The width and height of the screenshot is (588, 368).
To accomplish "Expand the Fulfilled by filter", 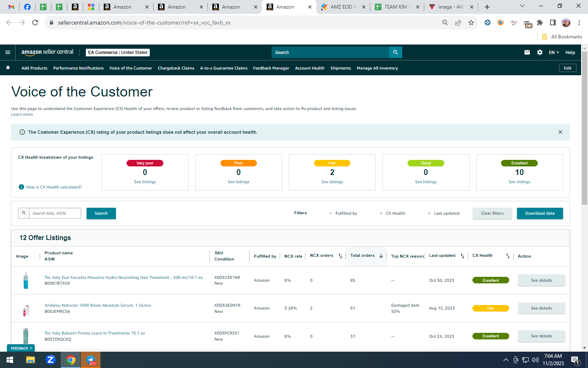I will [343, 213].
